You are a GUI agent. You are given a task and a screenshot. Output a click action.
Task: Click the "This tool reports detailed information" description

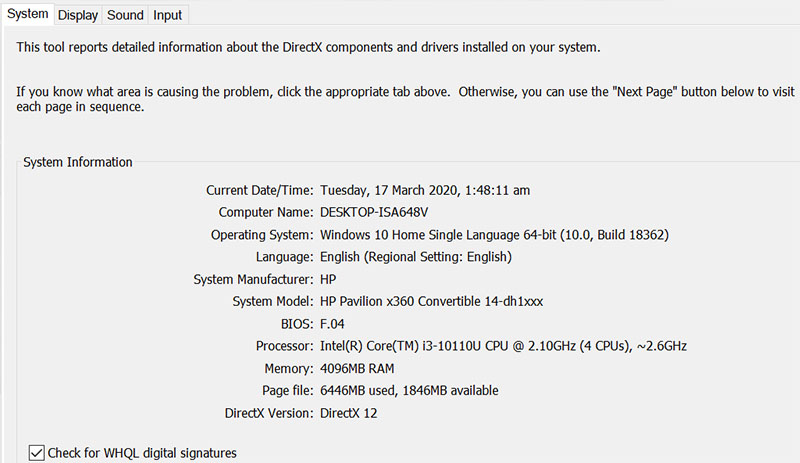(x=308, y=47)
